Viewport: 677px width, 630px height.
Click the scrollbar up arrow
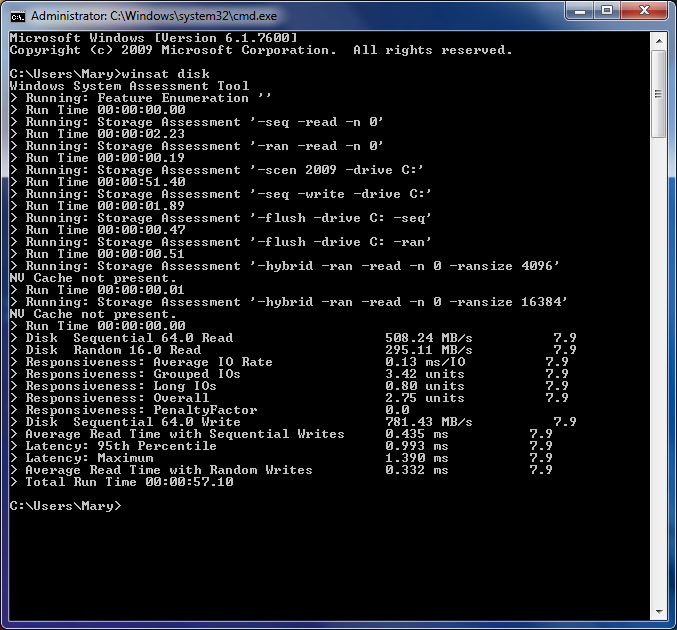(x=659, y=41)
